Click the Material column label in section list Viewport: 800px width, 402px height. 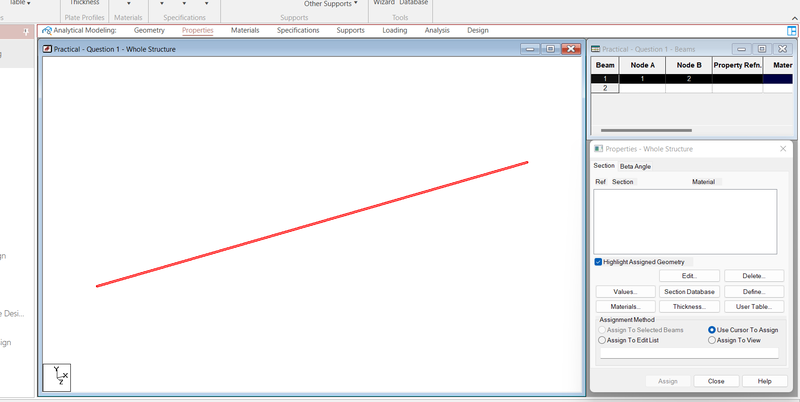click(x=703, y=182)
